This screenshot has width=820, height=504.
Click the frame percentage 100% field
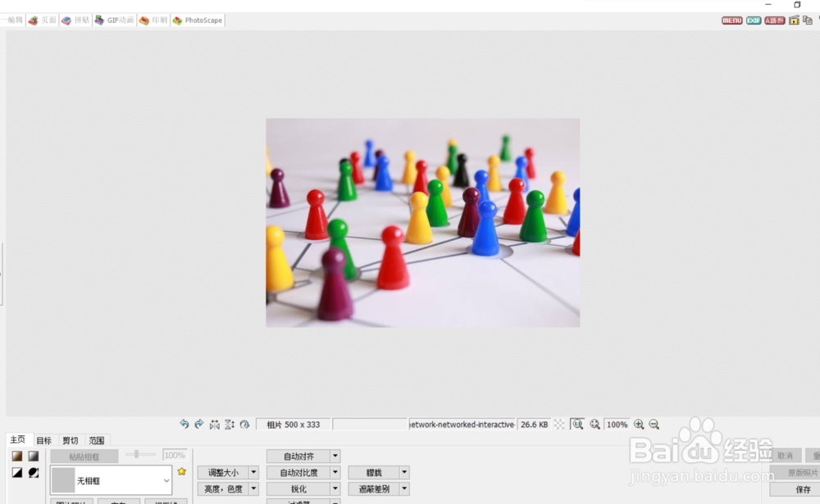tap(175, 456)
